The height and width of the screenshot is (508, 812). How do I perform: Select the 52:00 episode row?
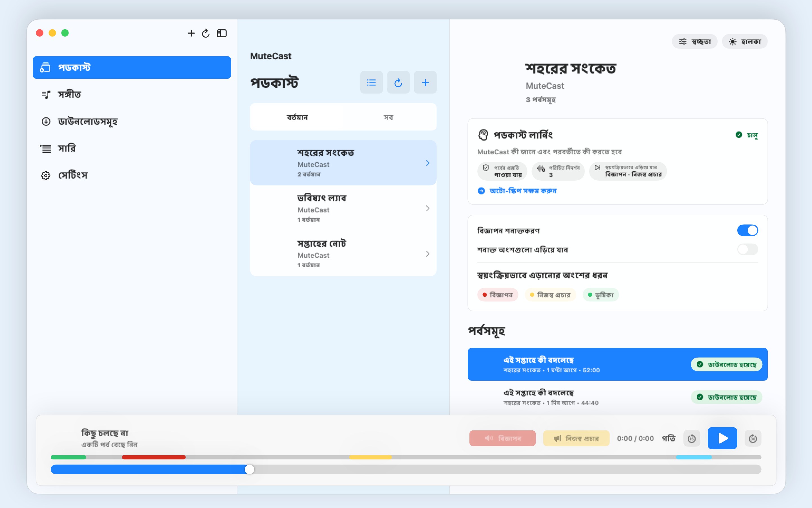pos(617,364)
